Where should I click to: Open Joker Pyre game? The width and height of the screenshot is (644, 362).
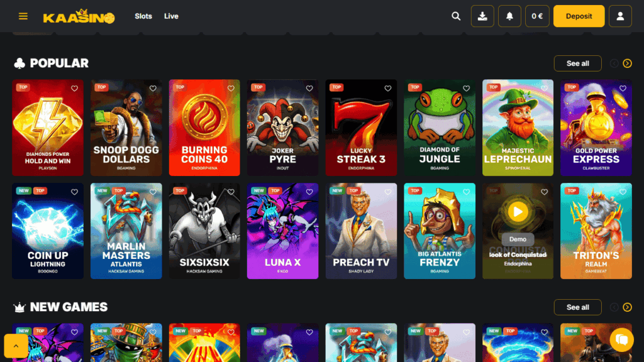pyautogui.click(x=282, y=128)
